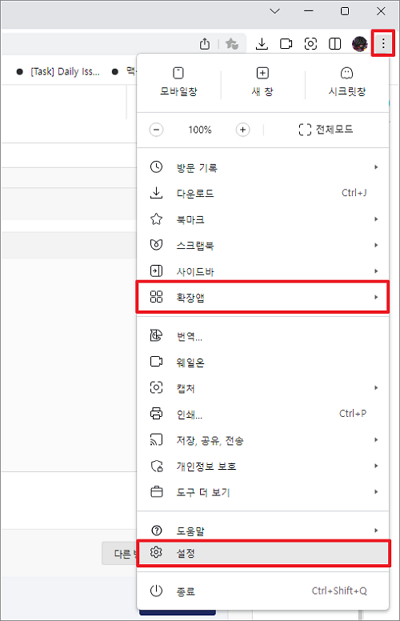This screenshot has height=621, width=400.
Task: Select 설정 settings menu item
Action: (x=263, y=552)
